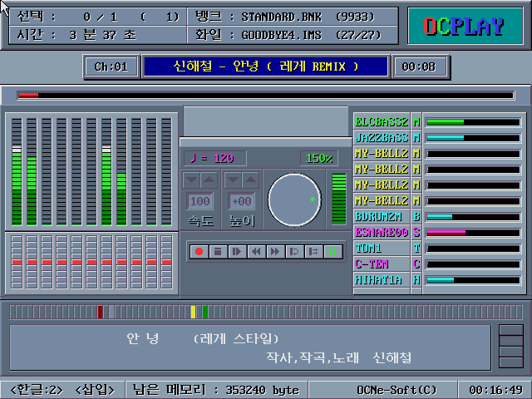Raise pitch with the 높이 up arrow

(x=251, y=180)
